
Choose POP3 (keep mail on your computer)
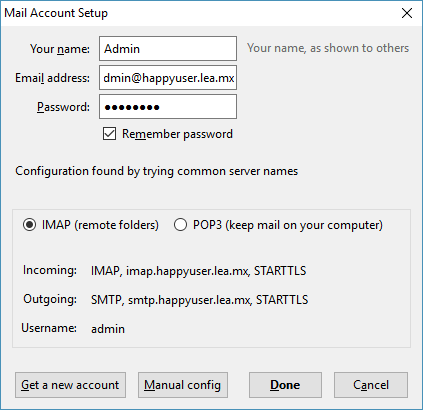coord(180,225)
